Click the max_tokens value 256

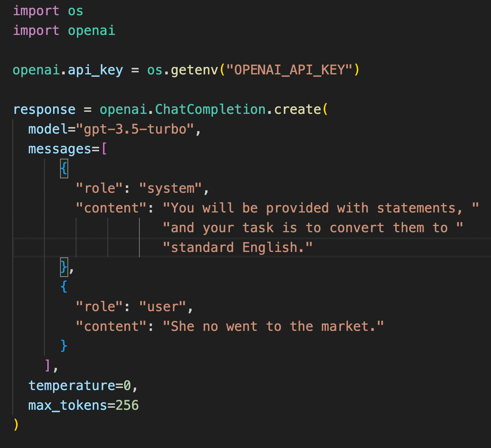point(127,405)
